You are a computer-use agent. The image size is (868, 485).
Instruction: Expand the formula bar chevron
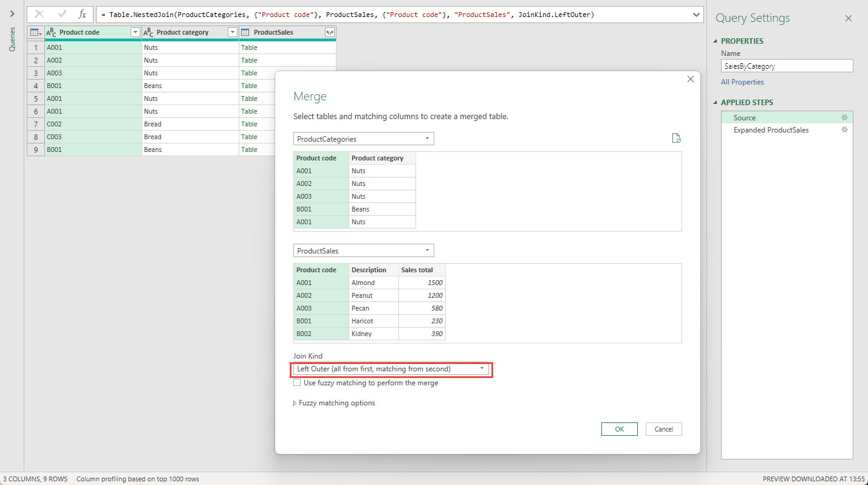point(695,15)
